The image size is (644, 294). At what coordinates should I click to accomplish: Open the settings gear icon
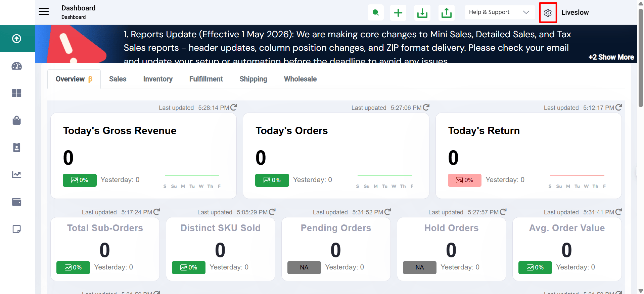tap(548, 13)
